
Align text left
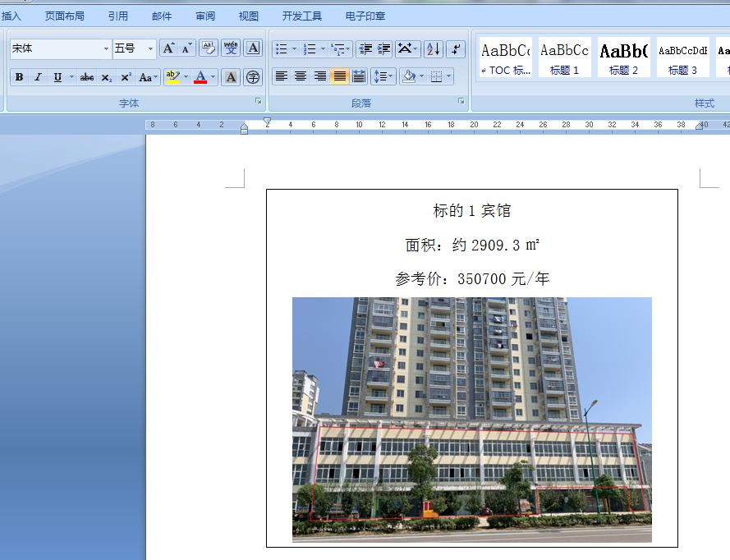click(281, 76)
